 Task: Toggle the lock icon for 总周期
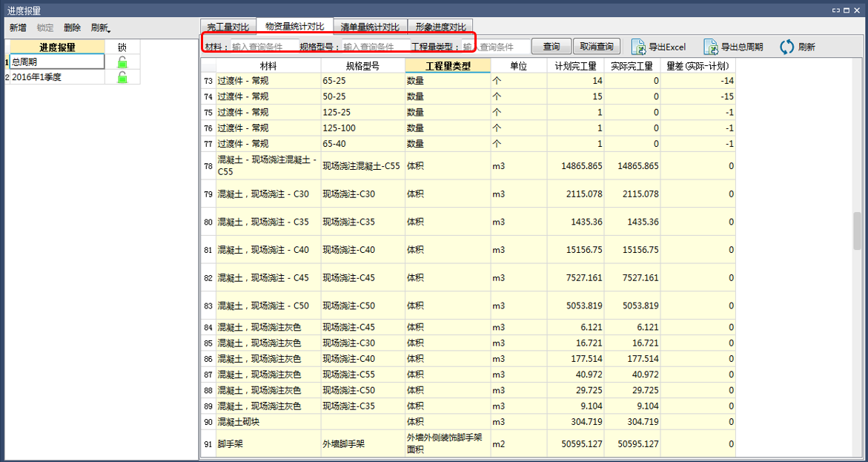point(122,62)
